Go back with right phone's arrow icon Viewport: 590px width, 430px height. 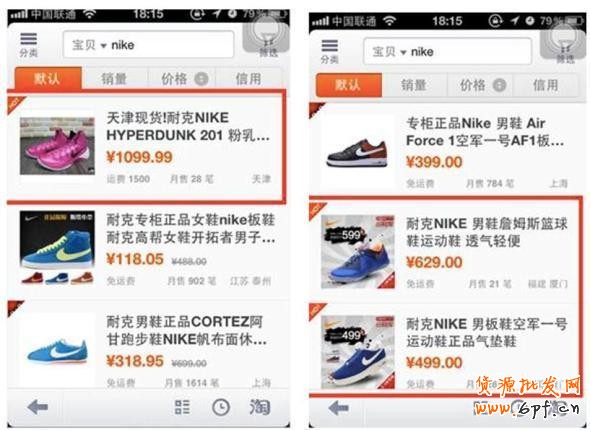tap(338, 408)
